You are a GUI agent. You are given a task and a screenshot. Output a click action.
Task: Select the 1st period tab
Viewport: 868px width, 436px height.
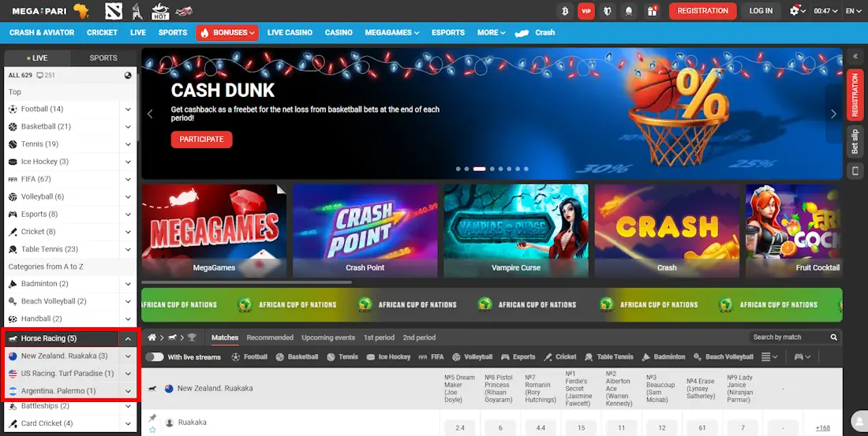point(380,337)
